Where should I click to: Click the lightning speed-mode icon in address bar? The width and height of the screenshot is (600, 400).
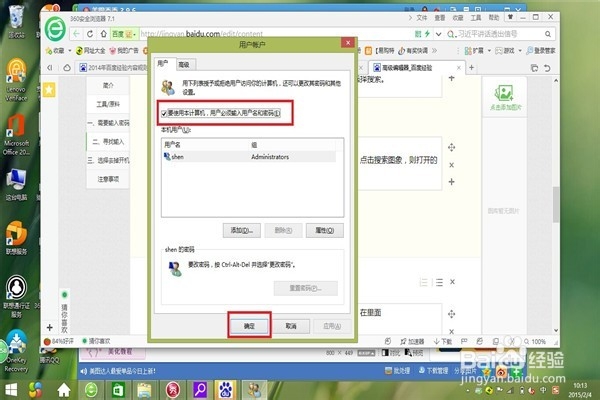pyautogui.click(x=427, y=34)
